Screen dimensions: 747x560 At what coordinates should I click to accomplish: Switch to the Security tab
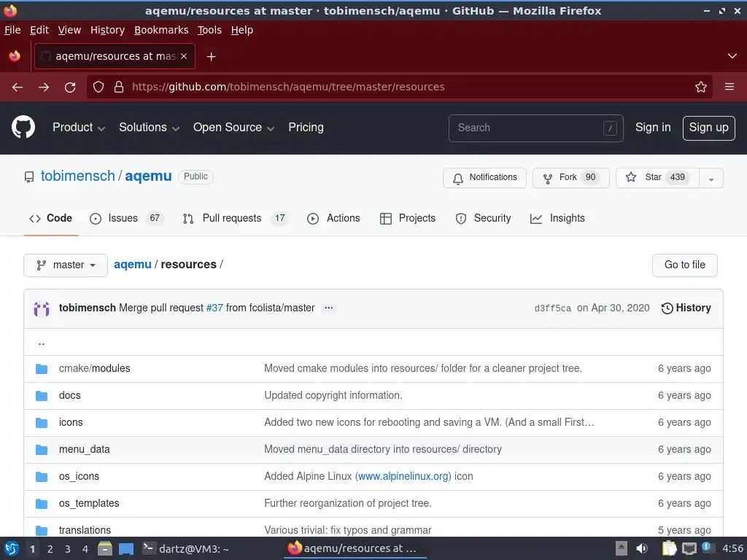coord(483,218)
